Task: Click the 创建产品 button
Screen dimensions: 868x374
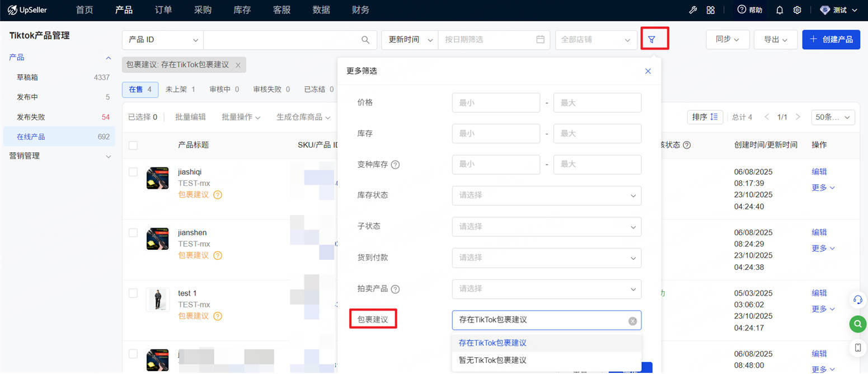Action: (831, 39)
